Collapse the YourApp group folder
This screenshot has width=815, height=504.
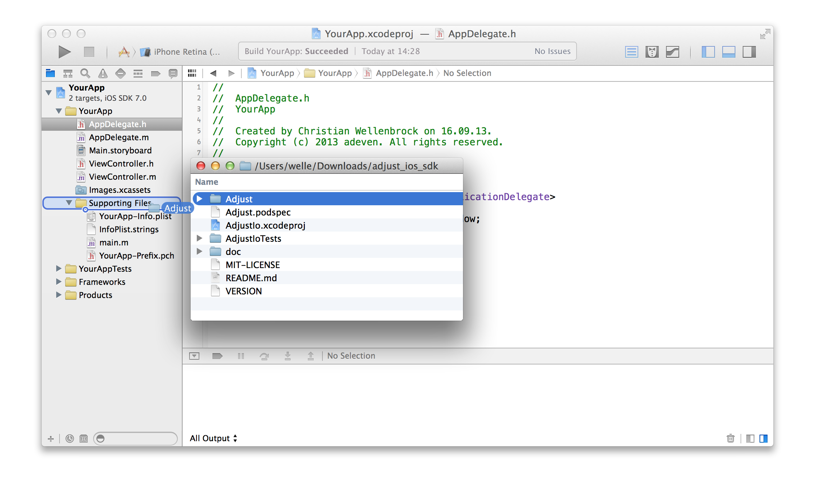59,111
